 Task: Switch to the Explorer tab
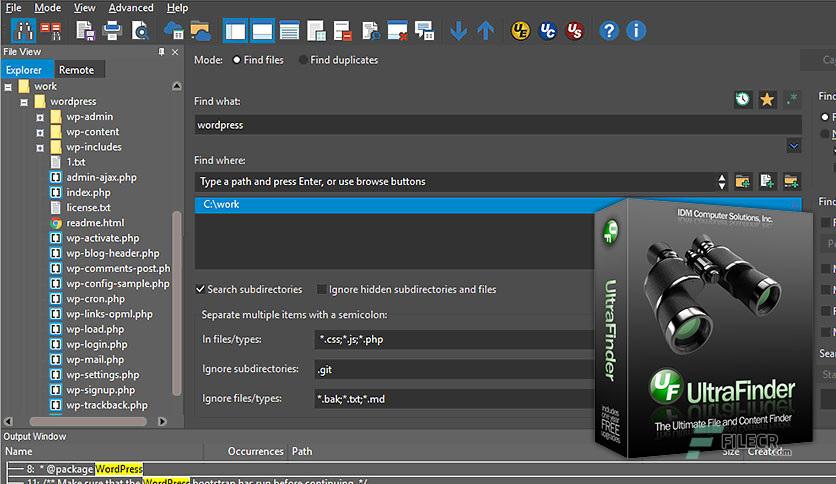coord(28,70)
